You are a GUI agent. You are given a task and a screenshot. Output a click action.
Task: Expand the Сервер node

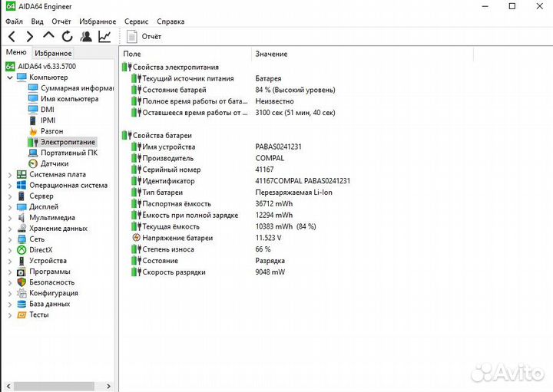tap(10, 196)
